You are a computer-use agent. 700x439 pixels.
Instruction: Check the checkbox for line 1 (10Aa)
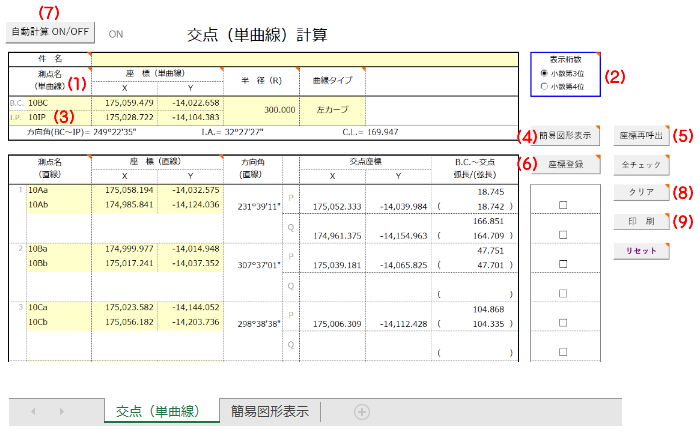pyautogui.click(x=564, y=205)
